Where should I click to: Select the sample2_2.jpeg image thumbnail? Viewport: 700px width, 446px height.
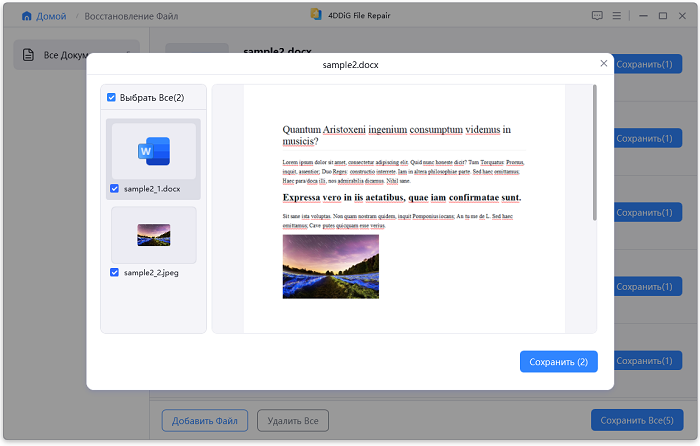click(154, 235)
